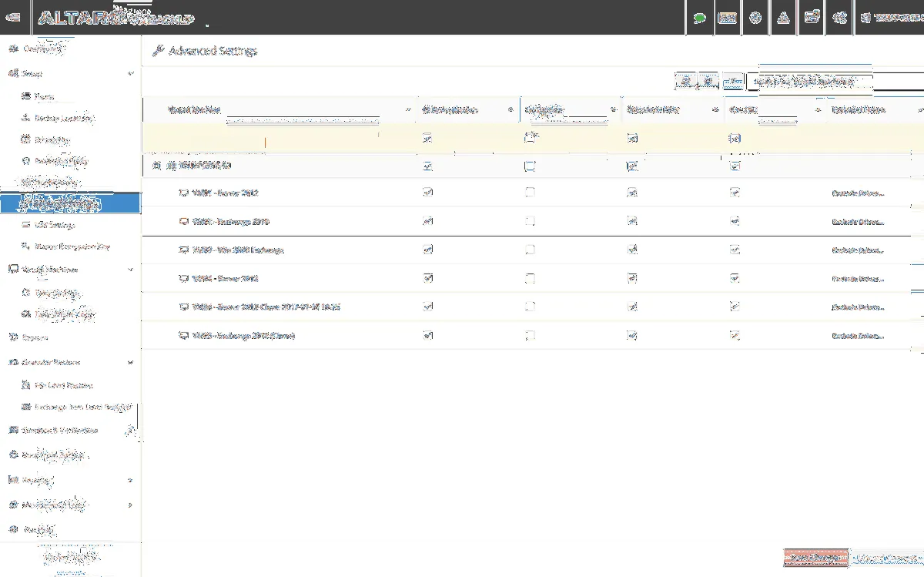
Task: Collapse the Granular Restore sidebar section
Action: pos(130,362)
